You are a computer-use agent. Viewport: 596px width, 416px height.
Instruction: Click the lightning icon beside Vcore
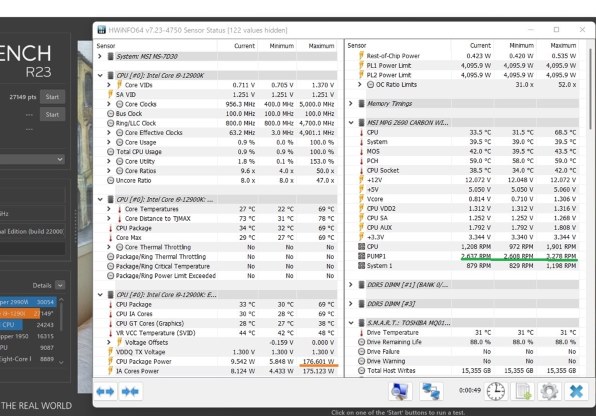[361, 199]
